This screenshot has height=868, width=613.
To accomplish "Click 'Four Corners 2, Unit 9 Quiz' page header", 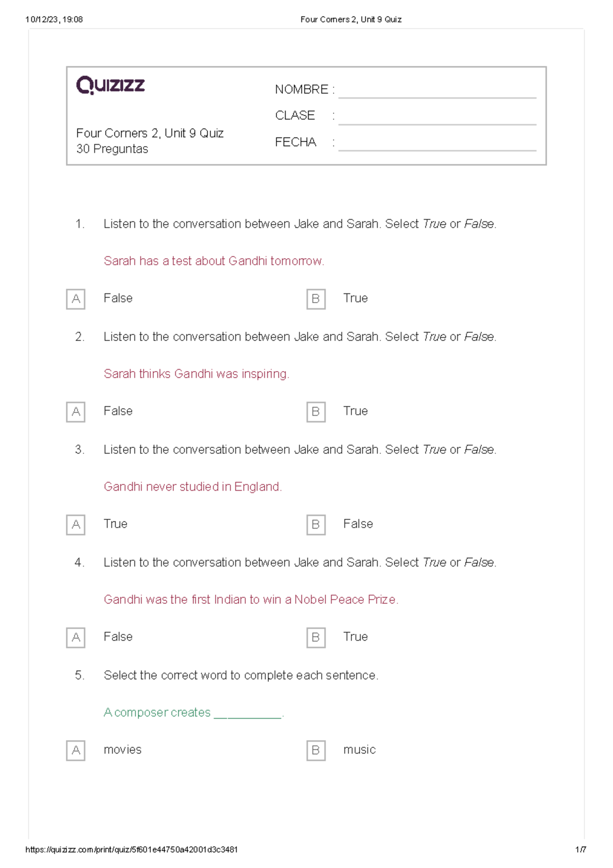I will coord(351,19).
